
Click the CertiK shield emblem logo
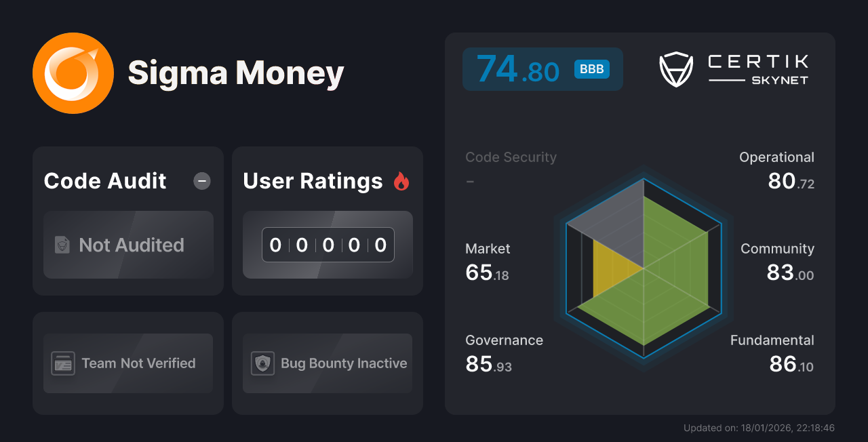(x=675, y=68)
